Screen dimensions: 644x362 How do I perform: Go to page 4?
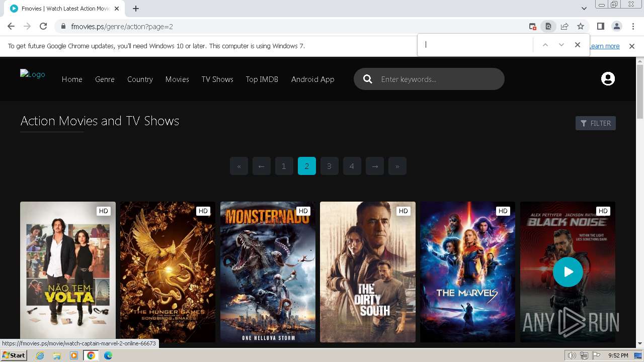(x=352, y=166)
